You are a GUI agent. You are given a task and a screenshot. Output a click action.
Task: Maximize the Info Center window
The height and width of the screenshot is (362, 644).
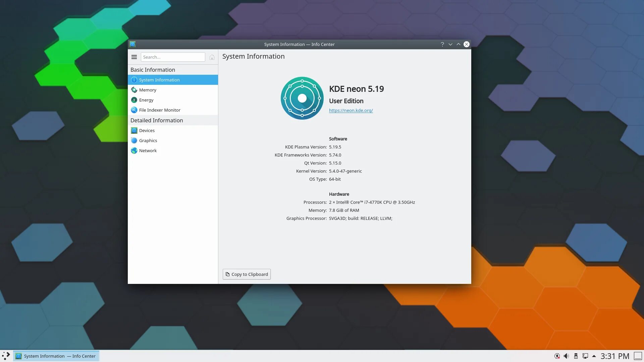pos(459,44)
